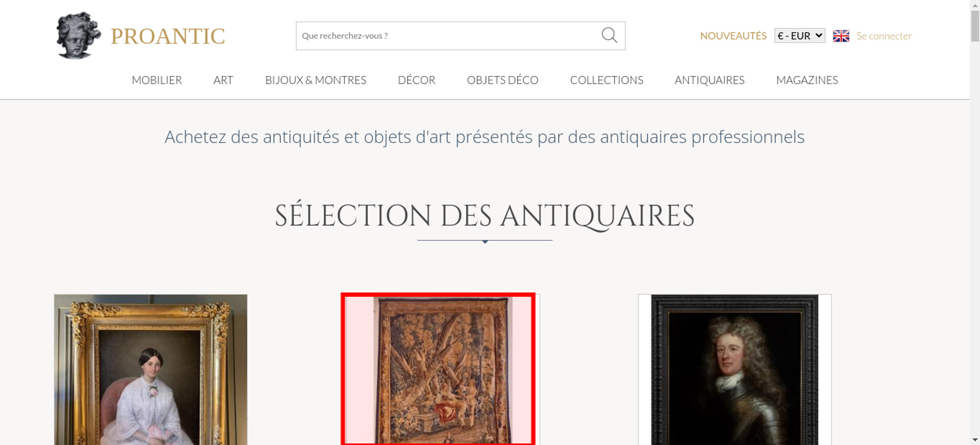Open the MOBILIER menu
The width and height of the screenshot is (980, 445).
[157, 80]
